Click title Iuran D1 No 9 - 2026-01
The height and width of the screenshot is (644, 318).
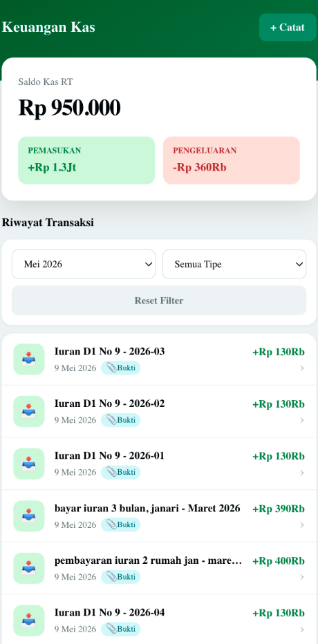point(109,456)
